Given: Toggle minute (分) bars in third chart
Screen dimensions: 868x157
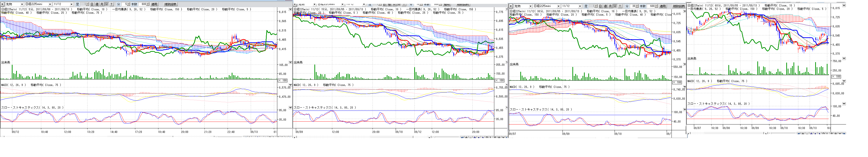Looking at the screenshot, I should point(615,6).
